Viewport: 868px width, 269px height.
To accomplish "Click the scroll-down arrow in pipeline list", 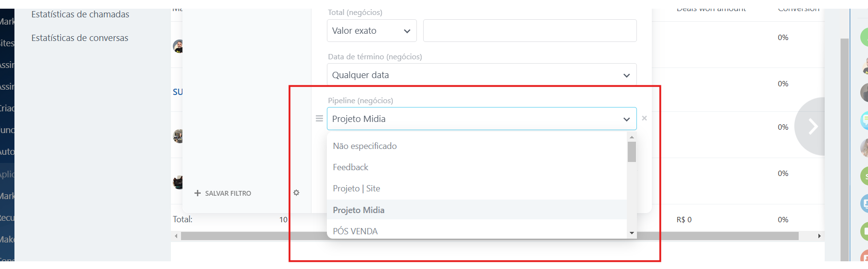I will pos(632,233).
